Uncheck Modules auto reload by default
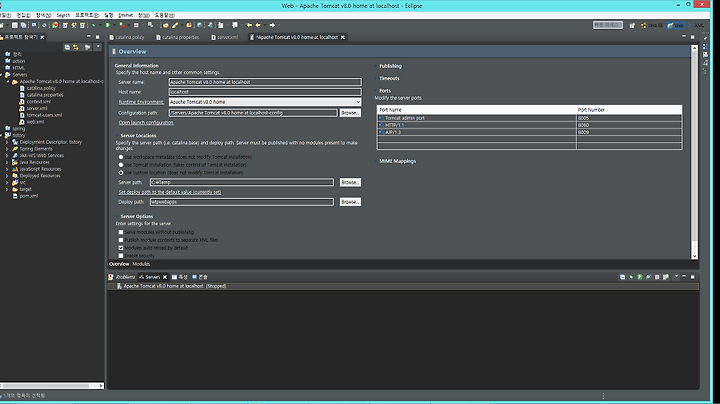 (121, 248)
